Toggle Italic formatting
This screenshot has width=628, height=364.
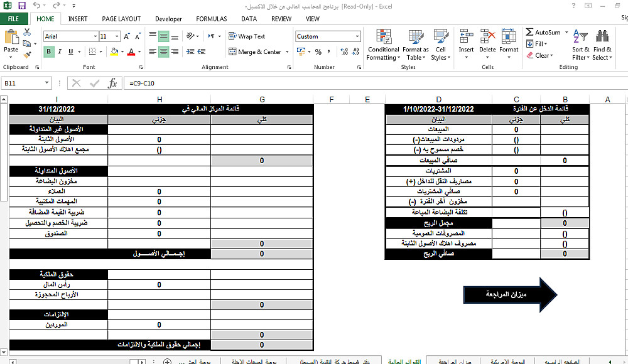[60, 51]
